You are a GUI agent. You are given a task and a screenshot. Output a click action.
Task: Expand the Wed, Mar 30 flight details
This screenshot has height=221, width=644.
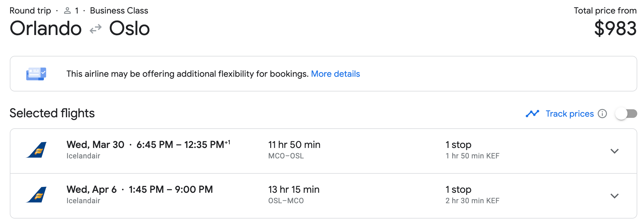coord(615,151)
